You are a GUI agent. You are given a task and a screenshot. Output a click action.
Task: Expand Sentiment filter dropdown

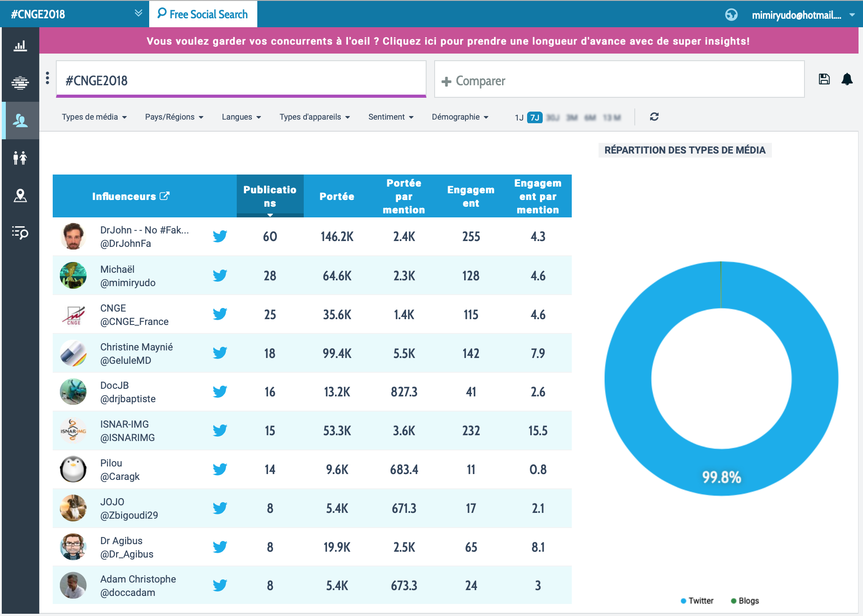(391, 117)
